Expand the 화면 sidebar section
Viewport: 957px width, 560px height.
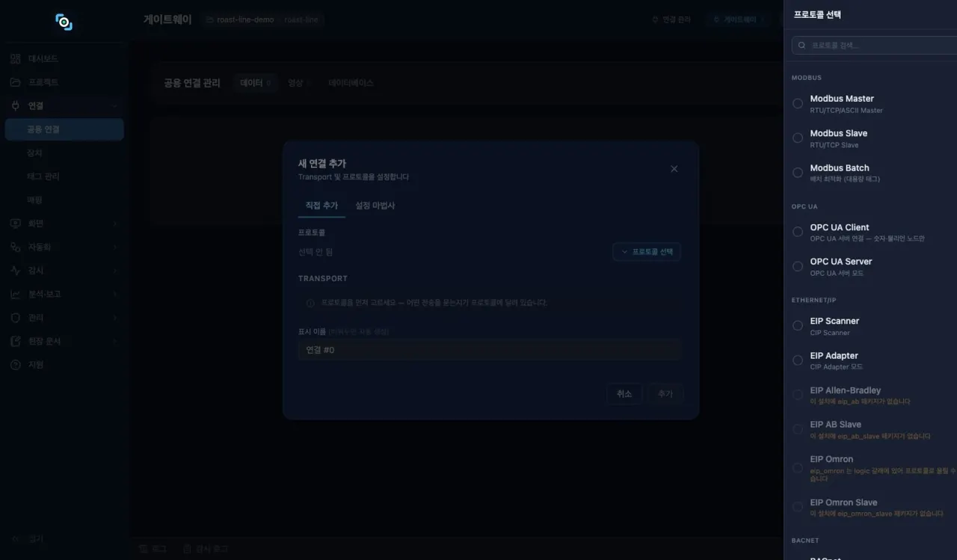pos(114,224)
